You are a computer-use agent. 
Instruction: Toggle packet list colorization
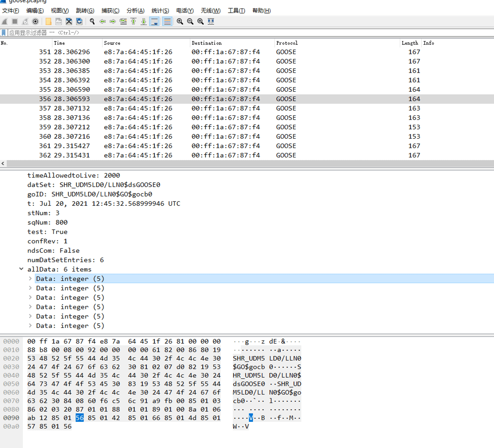(167, 22)
